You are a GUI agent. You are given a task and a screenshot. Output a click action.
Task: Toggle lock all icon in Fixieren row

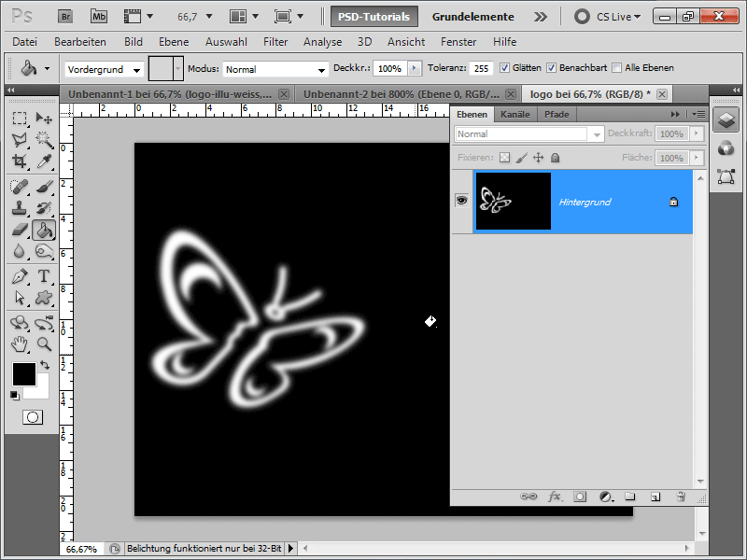[555, 158]
